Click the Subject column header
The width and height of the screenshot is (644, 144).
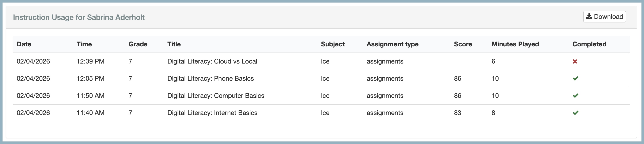point(333,44)
